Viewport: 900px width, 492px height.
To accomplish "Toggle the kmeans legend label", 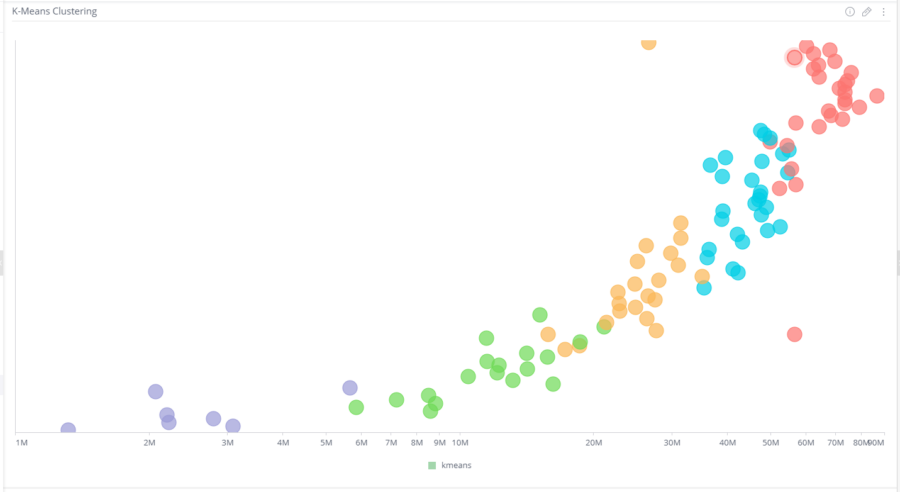I will click(456, 465).
